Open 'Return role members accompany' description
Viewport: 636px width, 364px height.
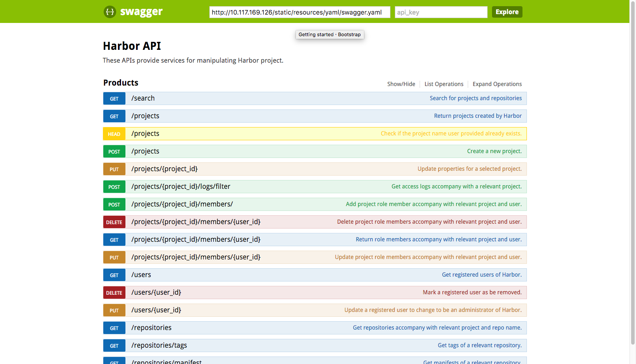(439, 240)
